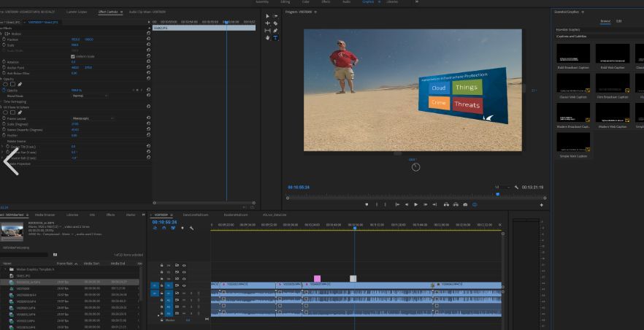Switch to the Audio workspace
644x330 pixels.
point(347,1)
